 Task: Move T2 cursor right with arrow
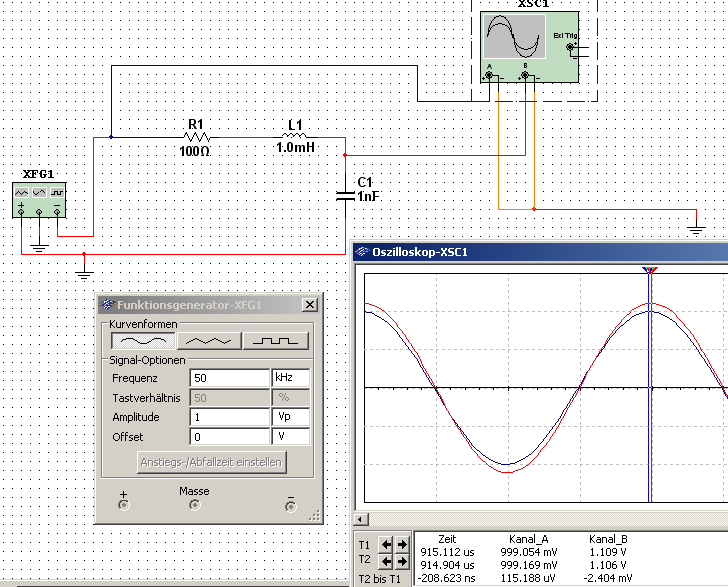pyautogui.click(x=402, y=560)
